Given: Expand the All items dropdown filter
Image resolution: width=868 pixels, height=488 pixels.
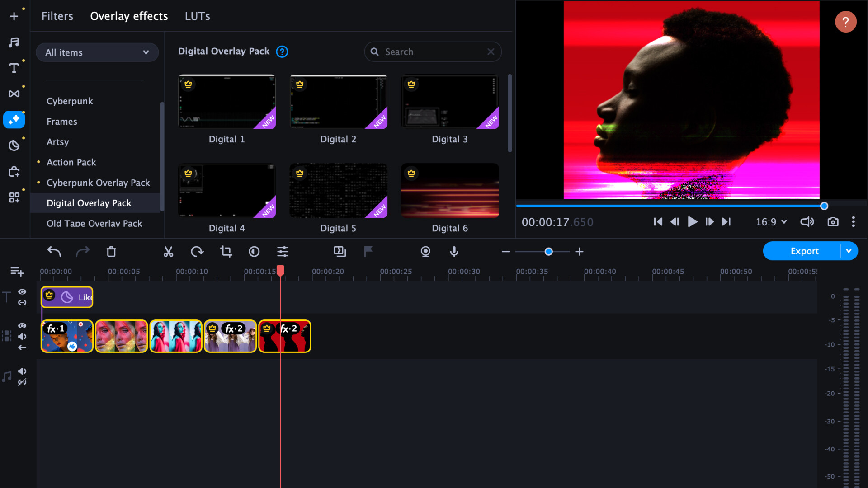Looking at the screenshot, I should 97,52.
